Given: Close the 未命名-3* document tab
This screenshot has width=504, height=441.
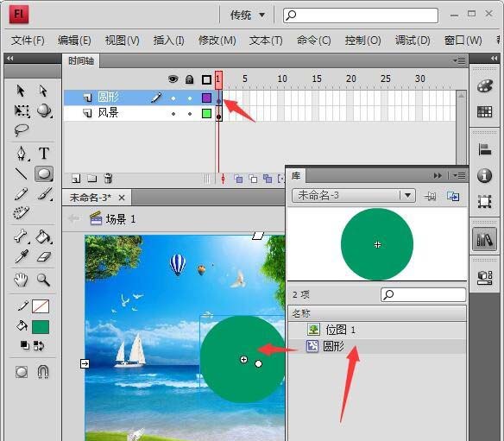Looking at the screenshot, I should [122, 198].
